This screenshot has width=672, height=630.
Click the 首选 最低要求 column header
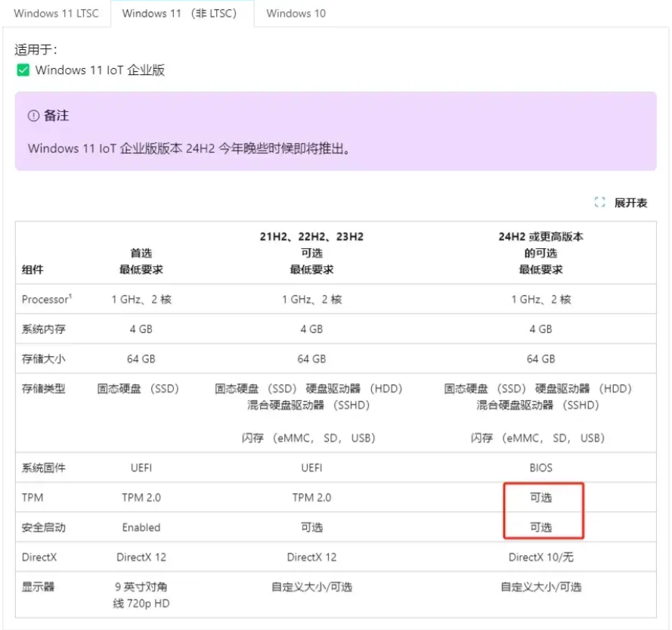click(141, 261)
